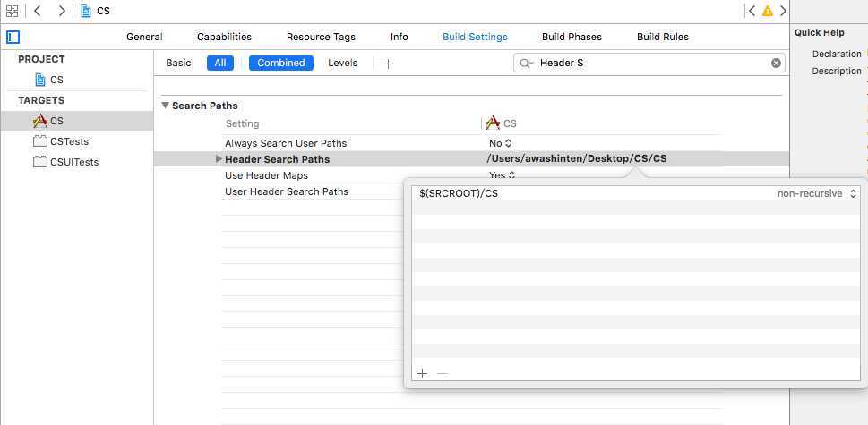Go forward with the right navigation arrow
Screen dimensions: 868x425
[62, 11]
